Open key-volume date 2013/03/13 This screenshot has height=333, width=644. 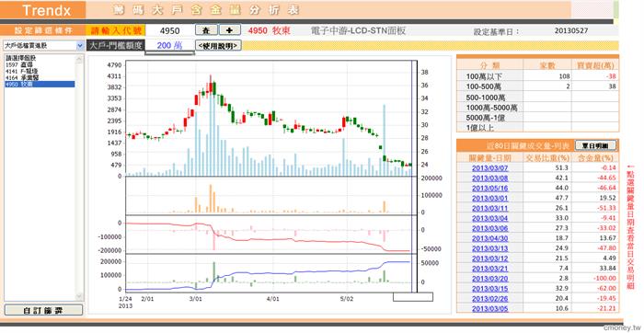click(489, 248)
